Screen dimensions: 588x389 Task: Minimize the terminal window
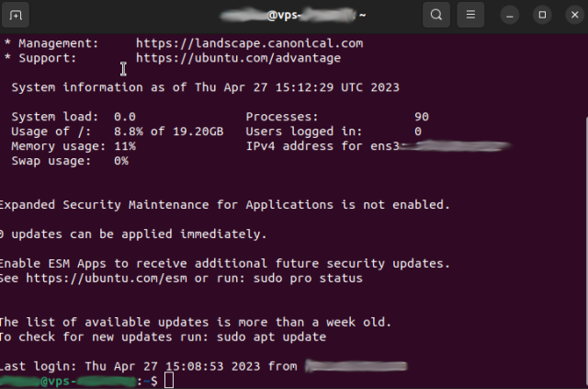click(510, 15)
